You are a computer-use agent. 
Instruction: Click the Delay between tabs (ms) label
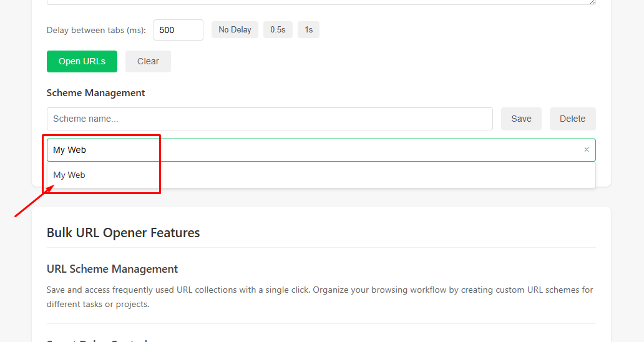(x=96, y=30)
